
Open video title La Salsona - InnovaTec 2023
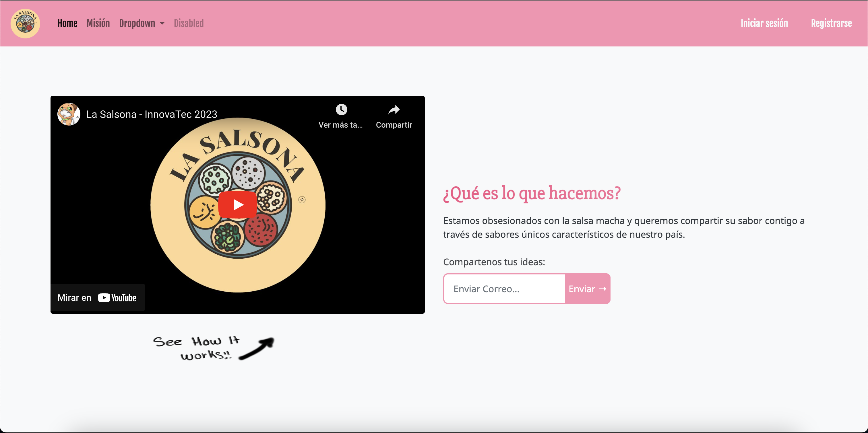[x=152, y=114]
